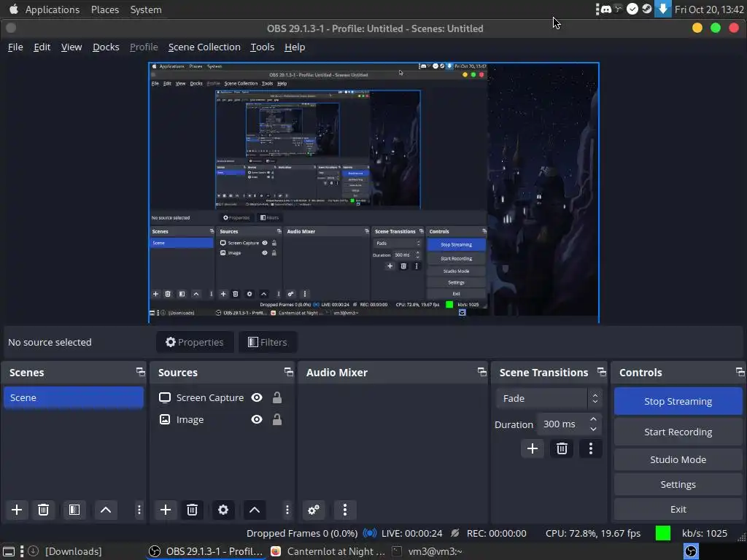This screenshot has height=560, width=747.
Task: Open the source Properties button
Action: click(195, 343)
